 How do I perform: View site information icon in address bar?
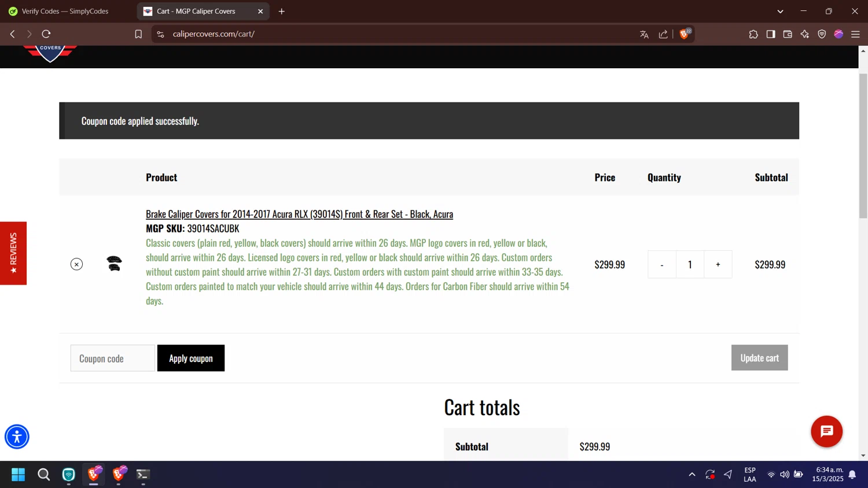coord(161,34)
